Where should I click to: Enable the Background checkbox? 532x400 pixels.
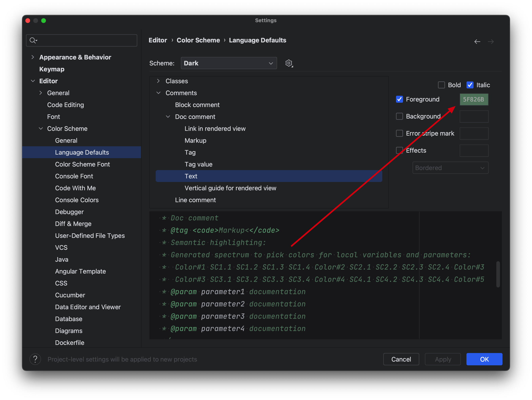pyautogui.click(x=399, y=116)
